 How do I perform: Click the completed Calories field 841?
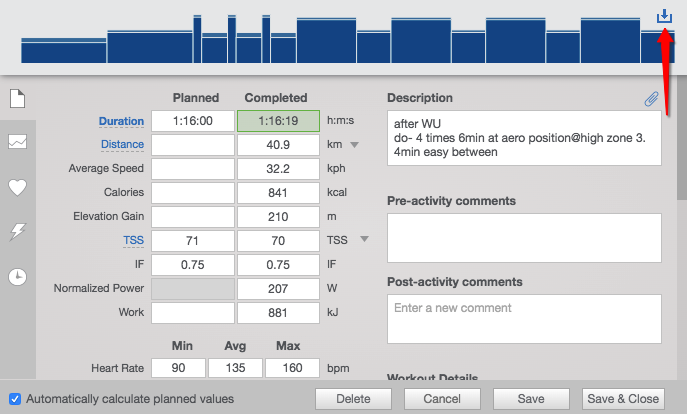pyautogui.click(x=278, y=193)
